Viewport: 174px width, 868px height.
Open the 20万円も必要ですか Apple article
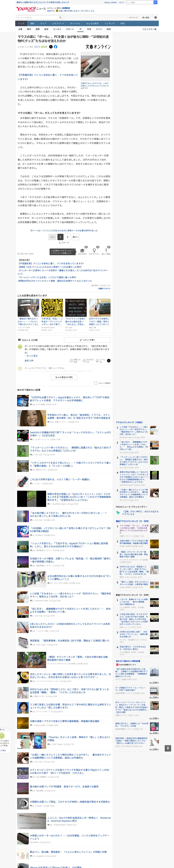point(70,399)
